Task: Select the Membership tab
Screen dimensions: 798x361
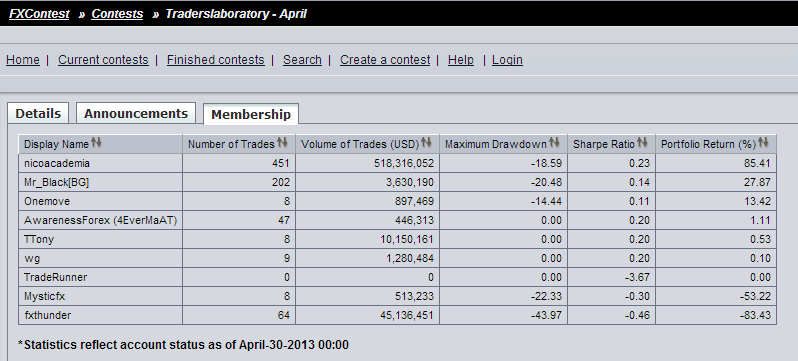Action: click(251, 114)
